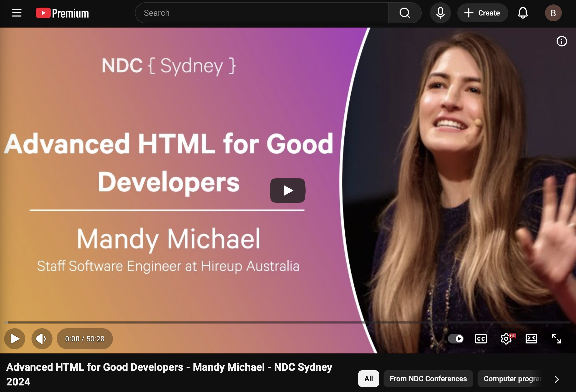Show video info card icon
The height and width of the screenshot is (392, 576).
click(562, 41)
